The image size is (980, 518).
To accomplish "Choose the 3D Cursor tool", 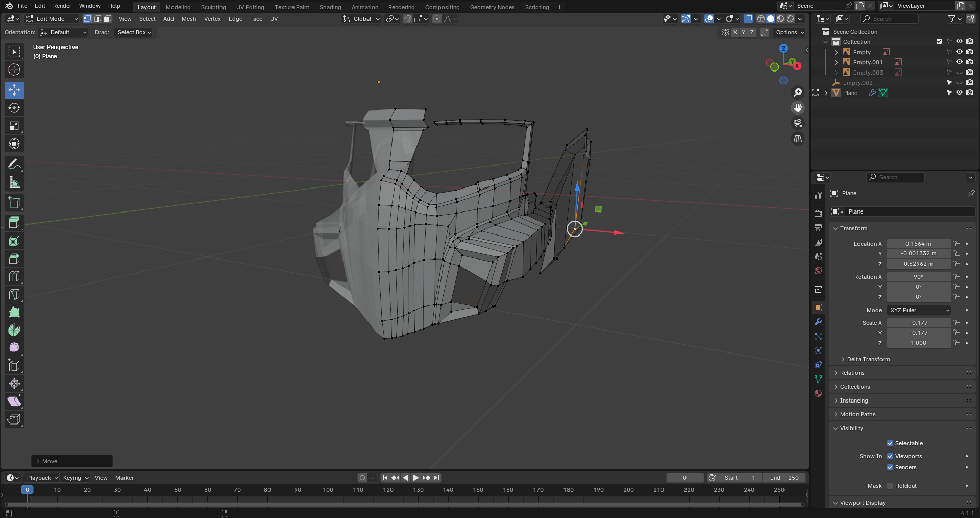I will coord(14,69).
